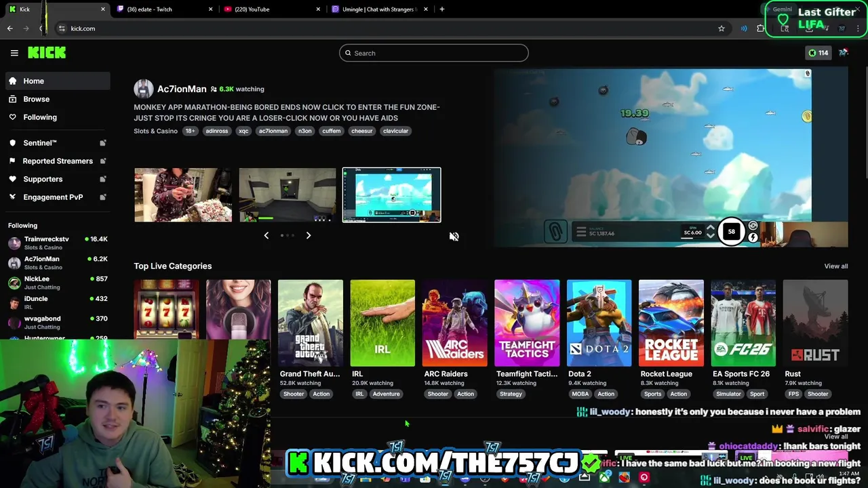Image resolution: width=868 pixels, height=488 pixels.
Task: Bookmark this page with star icon
Action: (x=722, y=28)
